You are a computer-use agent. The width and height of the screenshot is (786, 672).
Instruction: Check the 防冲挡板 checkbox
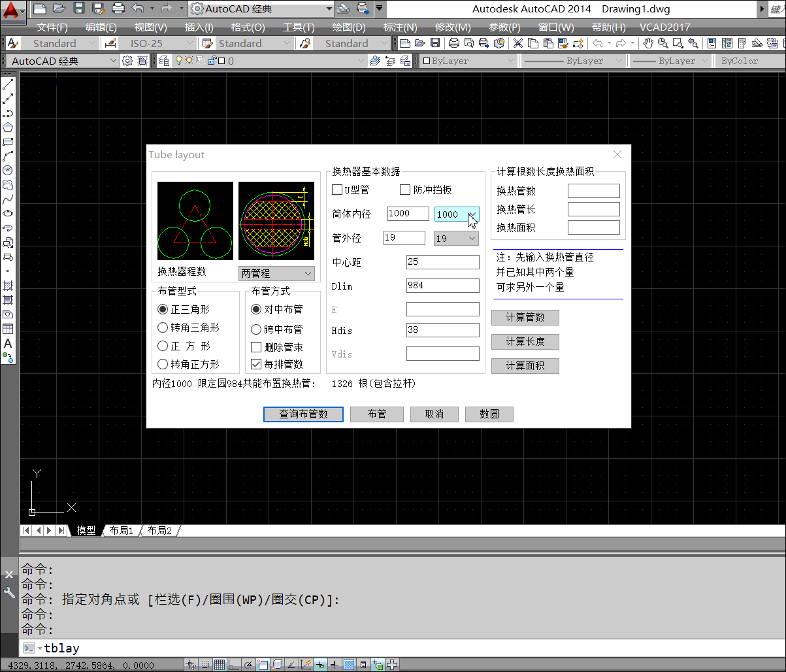click(x=405, y=190)
